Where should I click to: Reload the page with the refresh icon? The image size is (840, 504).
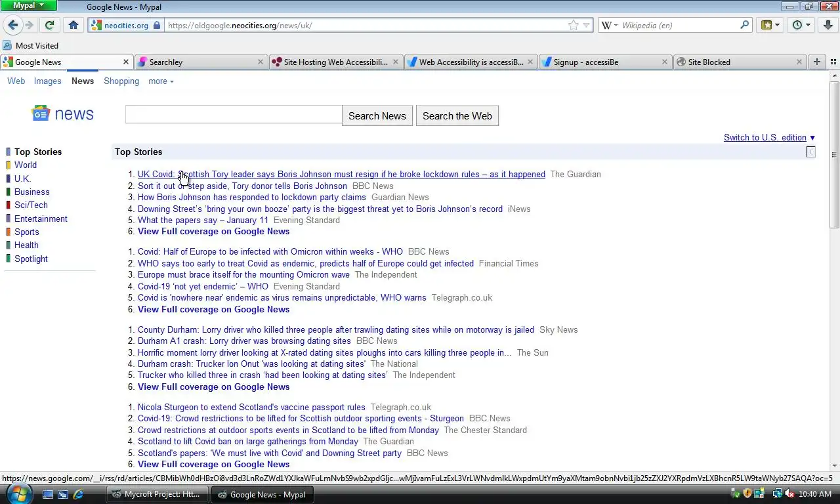coord(49,26)
